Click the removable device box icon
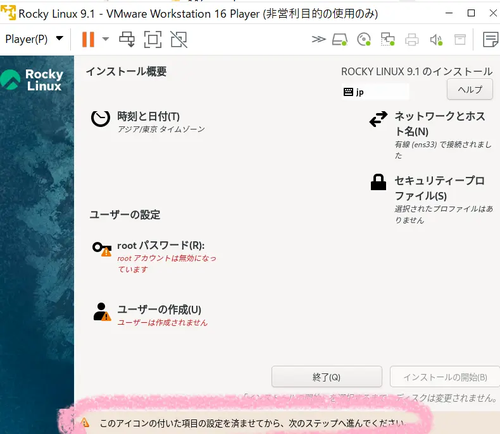 click(460, 39)
